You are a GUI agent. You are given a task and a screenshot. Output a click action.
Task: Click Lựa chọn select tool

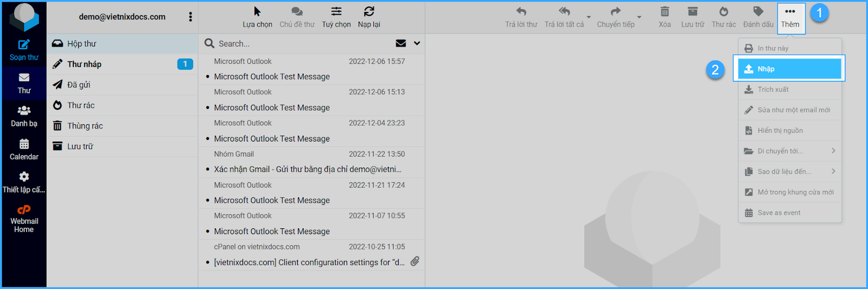[257, 17]
